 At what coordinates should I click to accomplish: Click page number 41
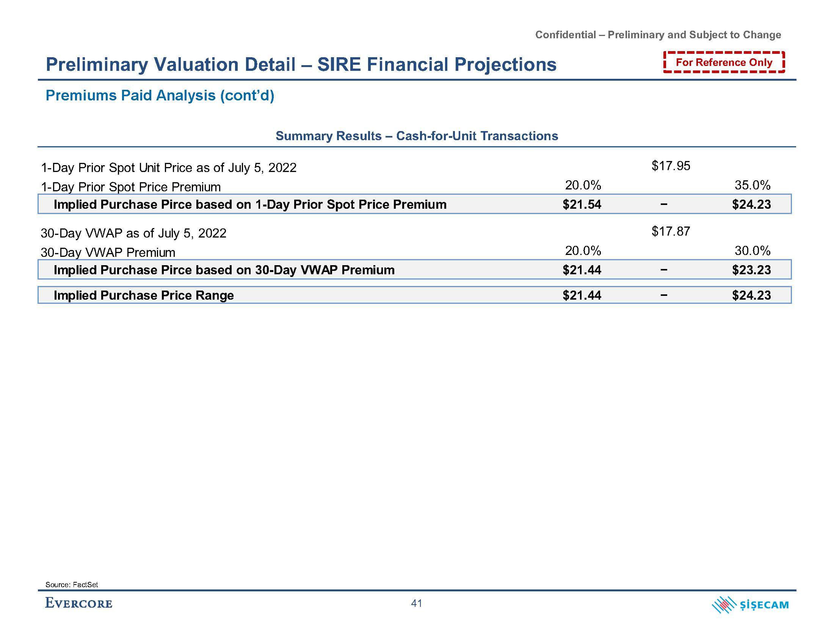(417, 603)
